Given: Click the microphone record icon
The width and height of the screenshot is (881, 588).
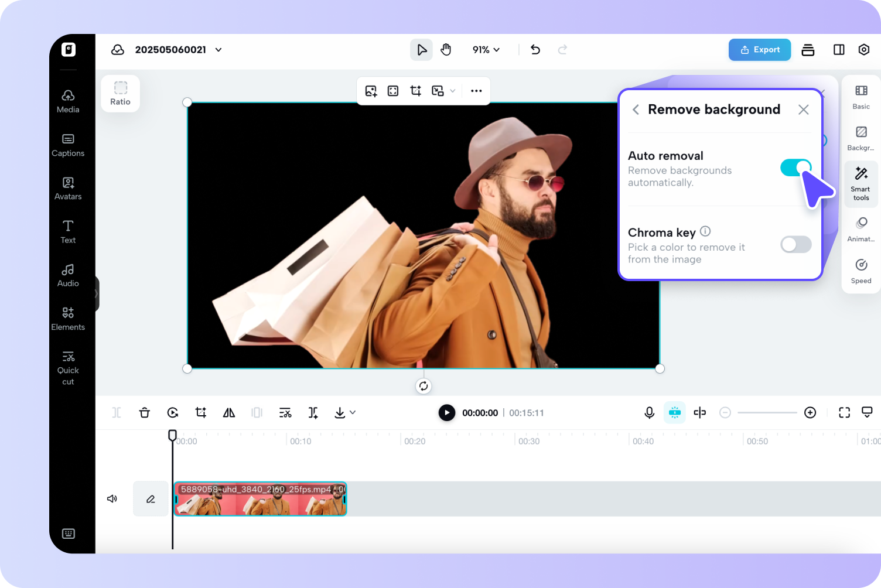Looking at the screenshot, I should [x=649, y=413].
